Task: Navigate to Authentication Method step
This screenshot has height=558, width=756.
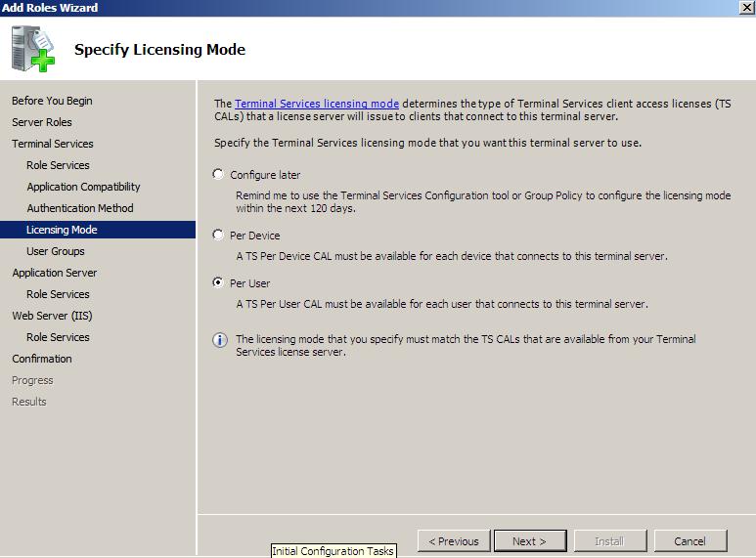Action: (x=80, y=208)
